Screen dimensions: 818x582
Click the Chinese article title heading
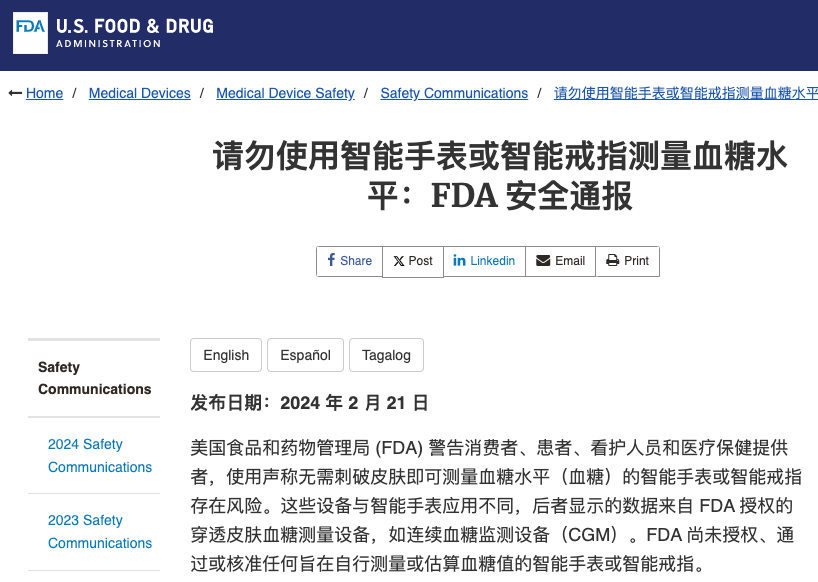click(500, 176)
